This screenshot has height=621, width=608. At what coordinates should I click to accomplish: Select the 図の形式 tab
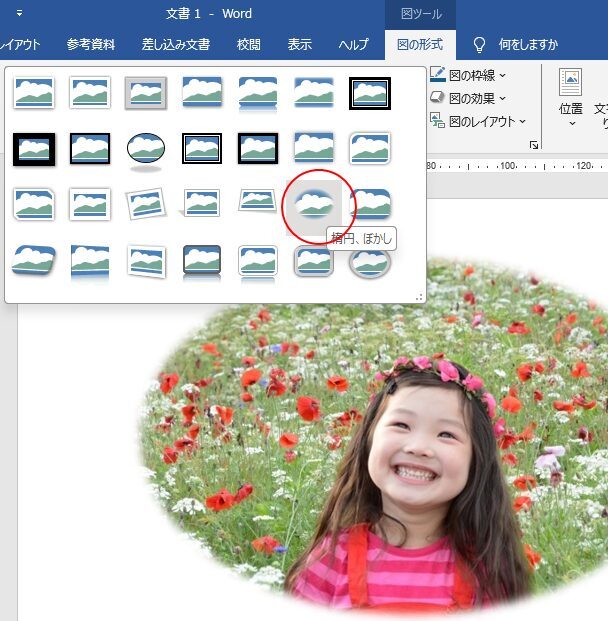[420, 44]
